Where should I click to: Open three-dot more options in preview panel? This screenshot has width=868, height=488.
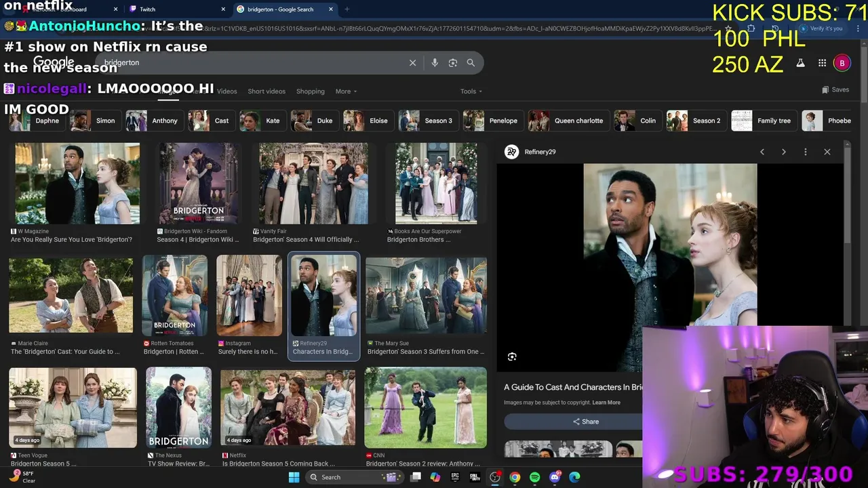[x=806, y=152]
